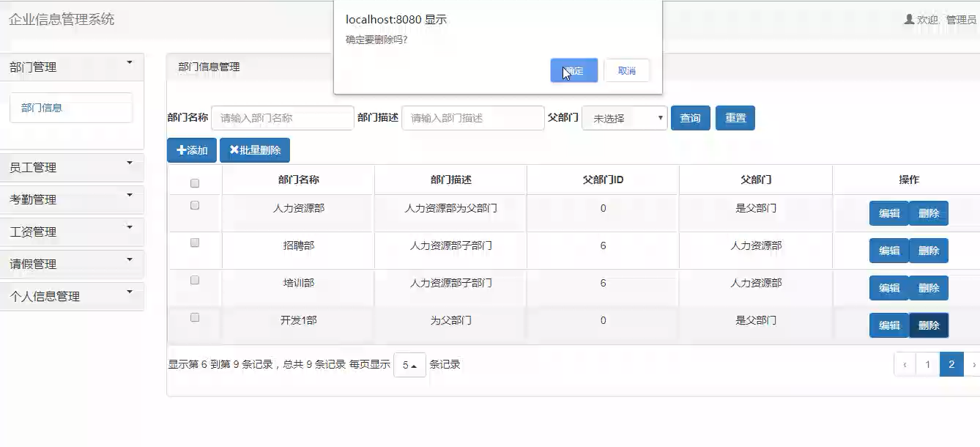Select page 2 in pagination
Screen dimensions: 980x447
click(951, 364)
